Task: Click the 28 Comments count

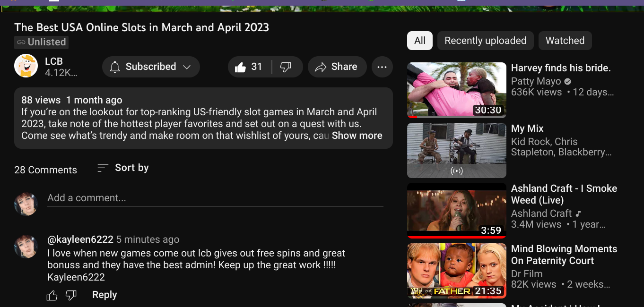Action: 45,170
